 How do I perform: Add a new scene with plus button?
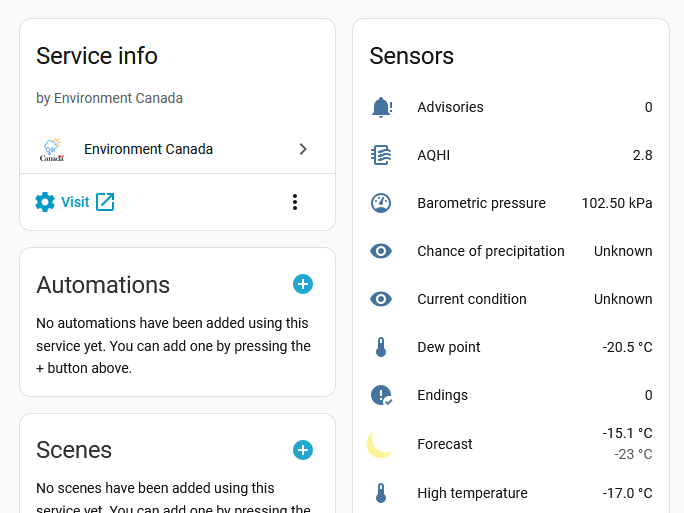(303, 450)
